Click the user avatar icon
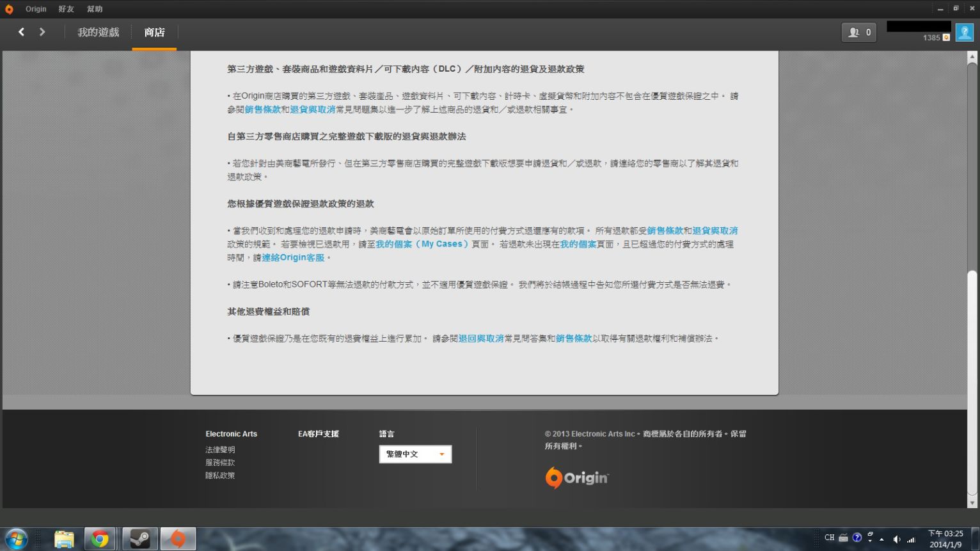Viewport: 980px width, 551px height. pyautogui.click(x=964, y=32)
